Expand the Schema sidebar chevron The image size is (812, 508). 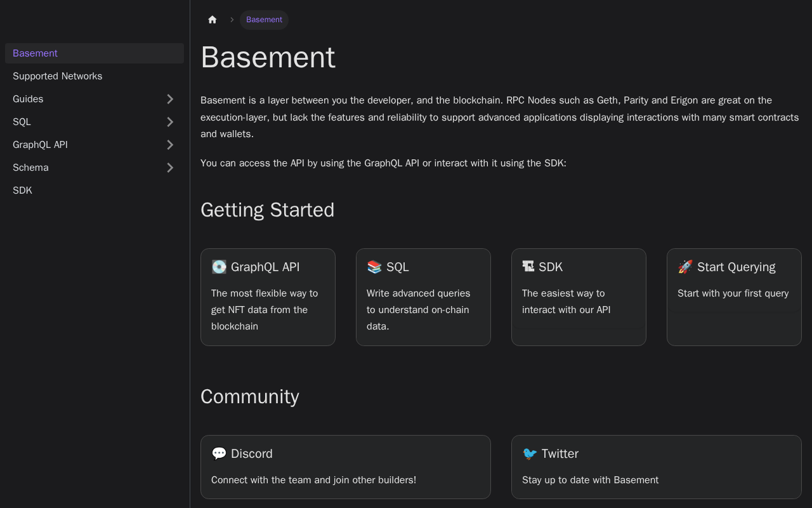click(x=170, y=168)
